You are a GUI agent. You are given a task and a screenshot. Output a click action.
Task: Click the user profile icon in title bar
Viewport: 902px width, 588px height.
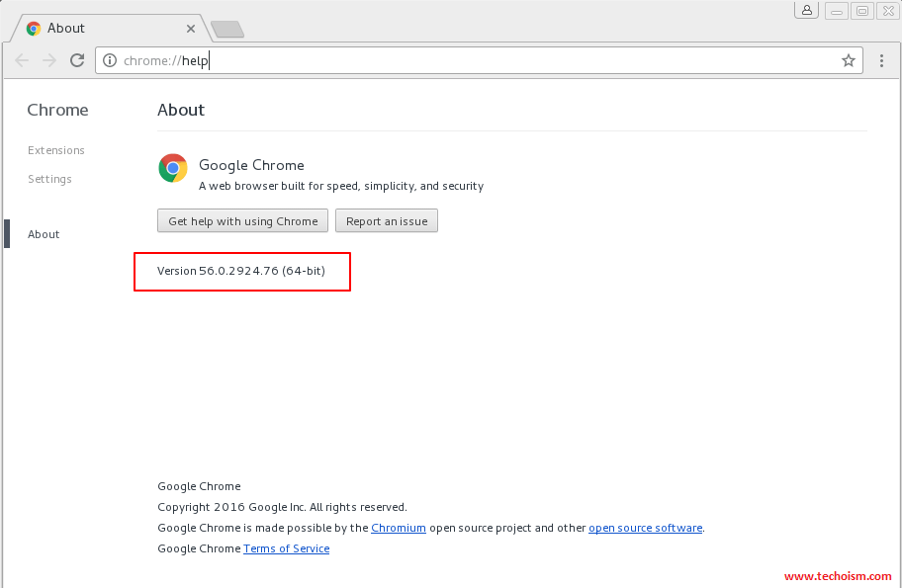pyautogui.click(x=806, y=10)
